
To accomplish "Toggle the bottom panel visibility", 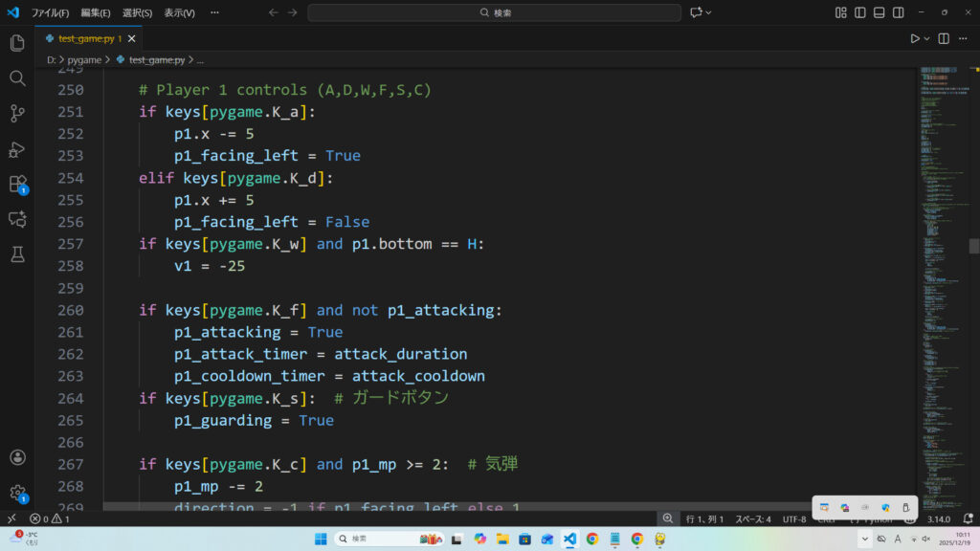I will 880,12.
